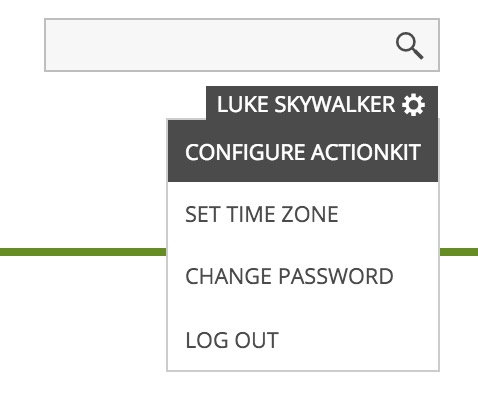Open Configure ActionKit from the menu

(303, 152)
